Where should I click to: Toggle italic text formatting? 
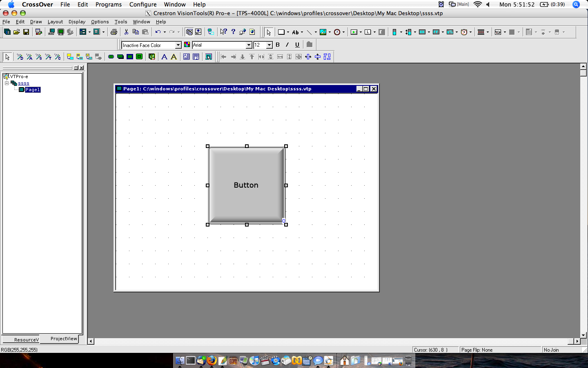point(287,45)
